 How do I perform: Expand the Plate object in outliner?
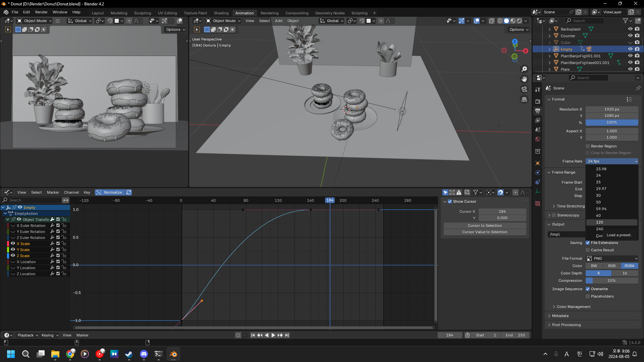click(549, 69)
